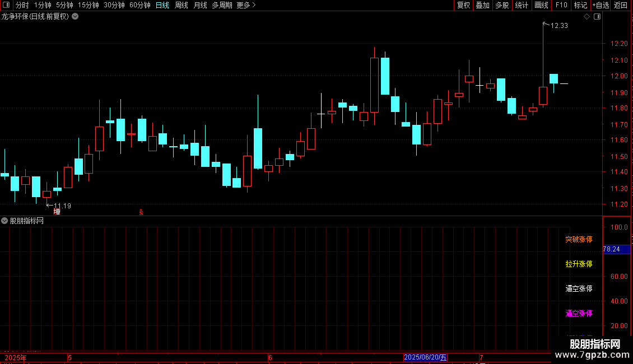
Task: Switch to 月线 monthly chart
Action: [200, 5]
